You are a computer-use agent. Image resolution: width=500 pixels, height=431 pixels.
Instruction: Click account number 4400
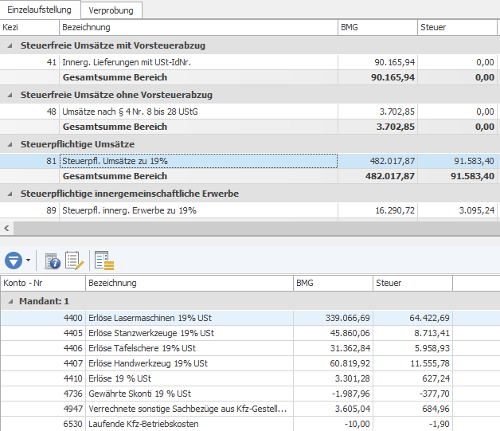(73, 318)
